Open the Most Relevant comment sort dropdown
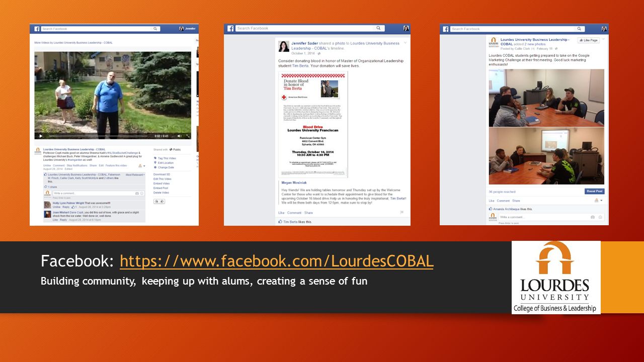Image resolution: width=644 pixels, height=362 pixels. [x=135, y=174]
